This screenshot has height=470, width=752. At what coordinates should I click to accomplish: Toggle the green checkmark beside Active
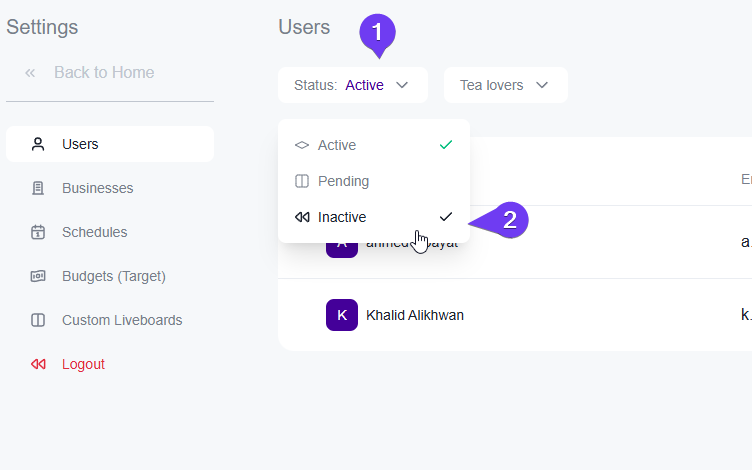tap(446, 145)
